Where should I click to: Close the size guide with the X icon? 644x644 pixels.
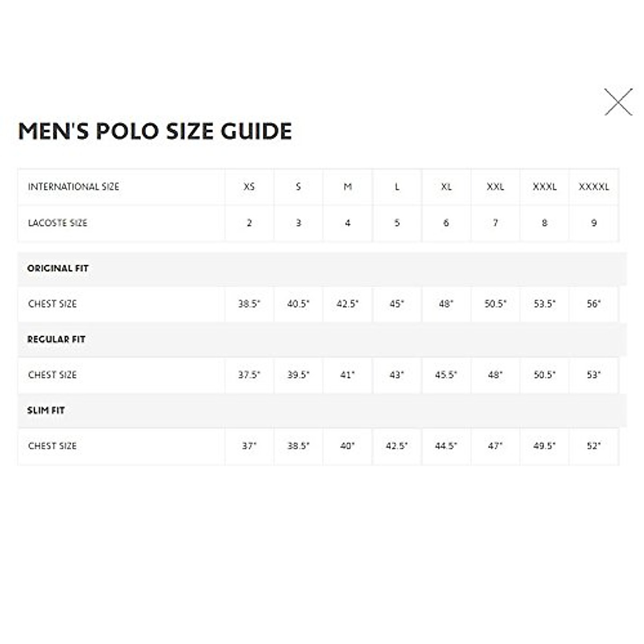click(x=618, y=102)
